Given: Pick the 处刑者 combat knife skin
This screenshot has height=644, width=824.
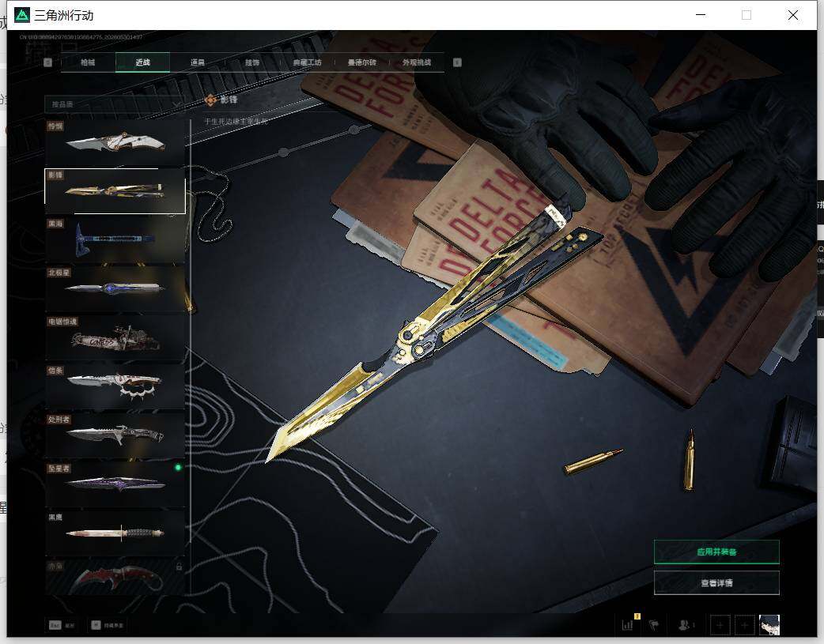Looking at the screenshot, I should click(115, 435).
